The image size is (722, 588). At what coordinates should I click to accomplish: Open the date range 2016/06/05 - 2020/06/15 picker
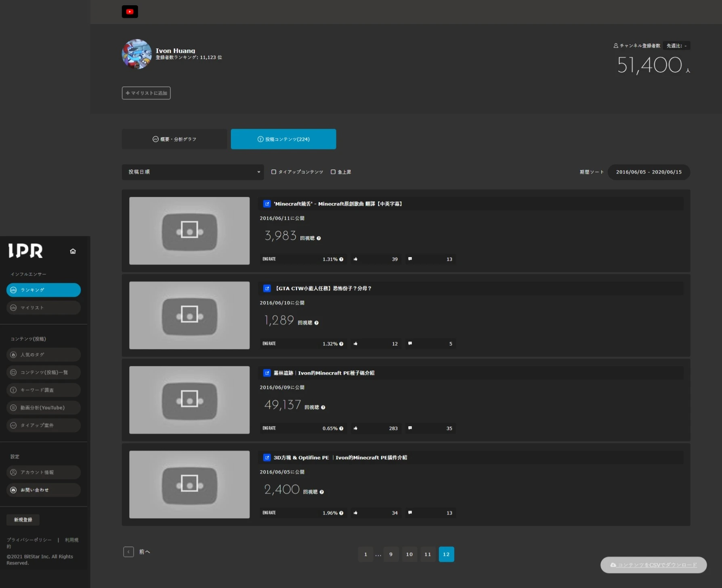pos(649,172)
